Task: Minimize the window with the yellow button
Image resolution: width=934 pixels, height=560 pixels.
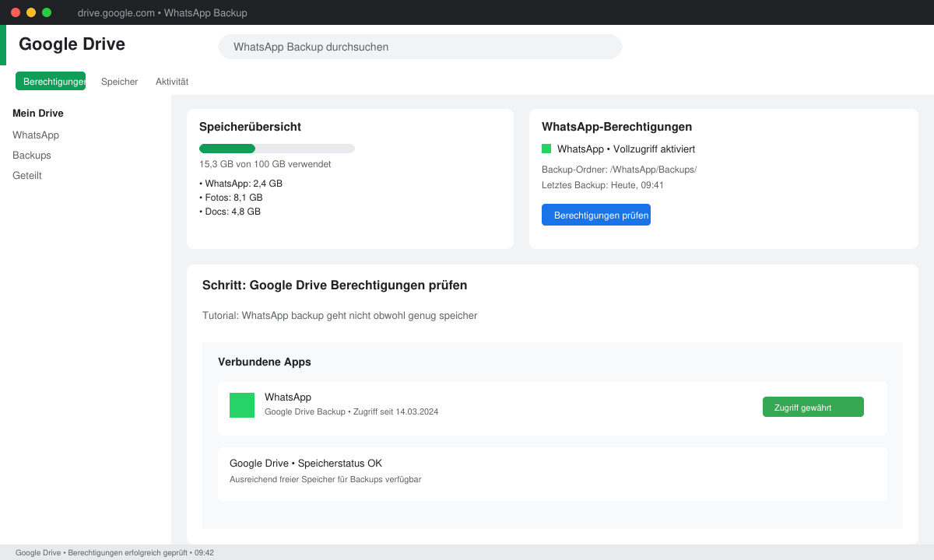Action: 31,12
